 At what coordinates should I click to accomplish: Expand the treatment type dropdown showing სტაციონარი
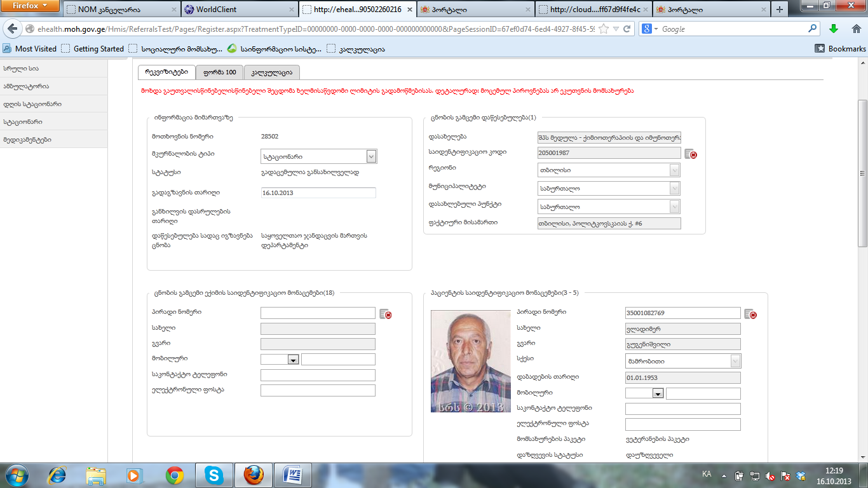[371, 156]
